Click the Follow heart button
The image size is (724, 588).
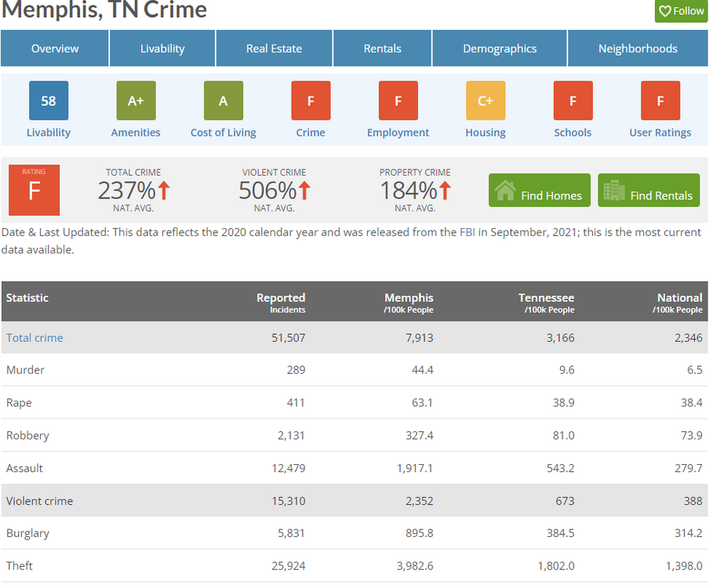(x=681, y=11)
